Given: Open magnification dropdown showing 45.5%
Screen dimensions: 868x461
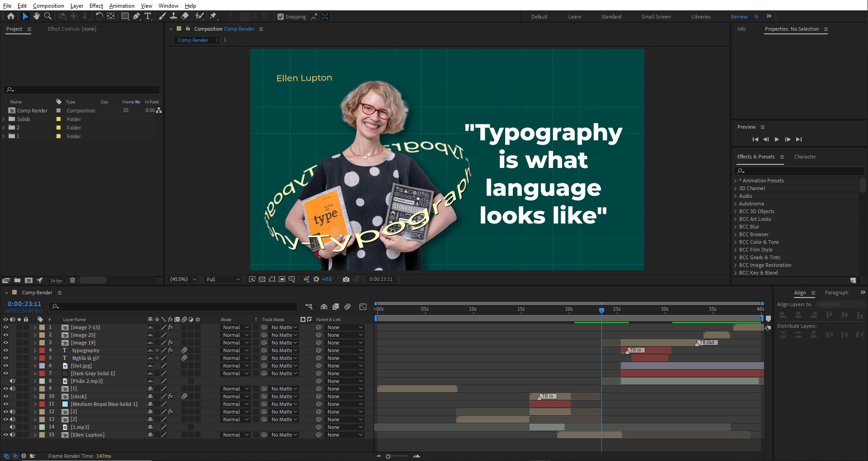Looking at the screenshot, I should tap(183, 279).
